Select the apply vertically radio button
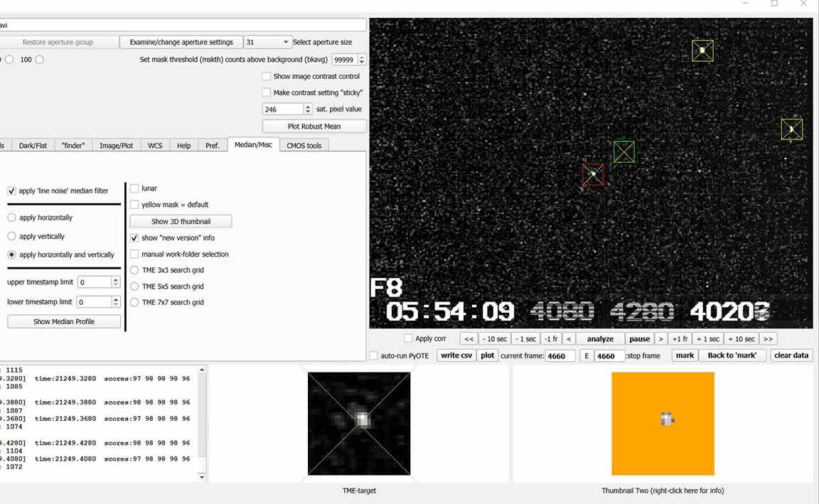819x504 pixels. coord(12,236)
